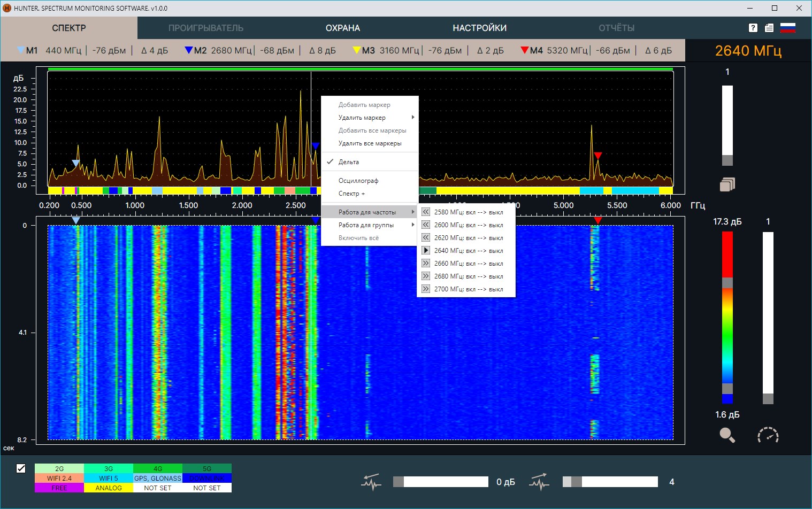Click the magnifier zoom icon
This screenshot has width=812, height=509.
pos(727,435)
